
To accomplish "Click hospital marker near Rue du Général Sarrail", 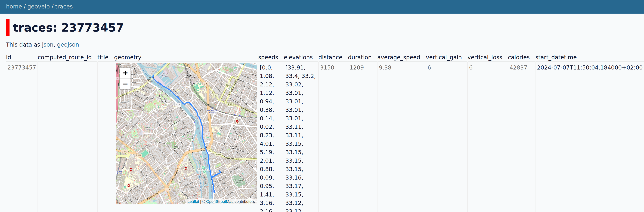I will [129, 186].
